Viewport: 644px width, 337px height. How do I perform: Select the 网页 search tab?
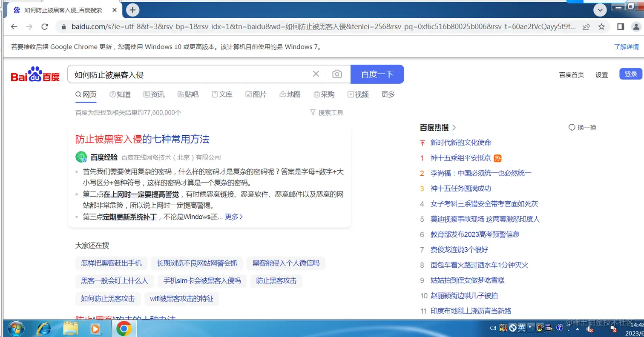tap(86, 94)
